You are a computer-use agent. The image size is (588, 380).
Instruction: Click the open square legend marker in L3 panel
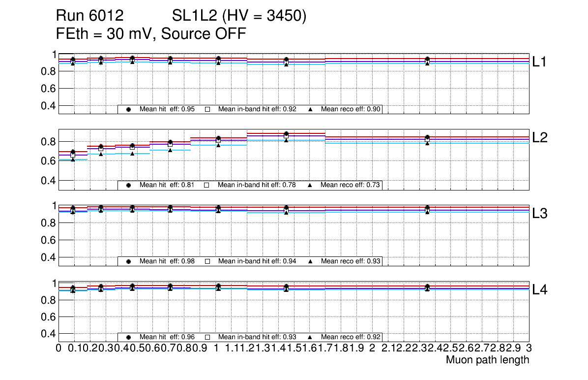pos(207,261)
